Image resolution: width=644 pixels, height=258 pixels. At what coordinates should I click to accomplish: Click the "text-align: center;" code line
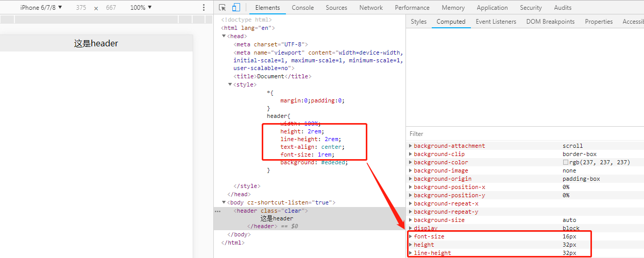pos(312,147)
